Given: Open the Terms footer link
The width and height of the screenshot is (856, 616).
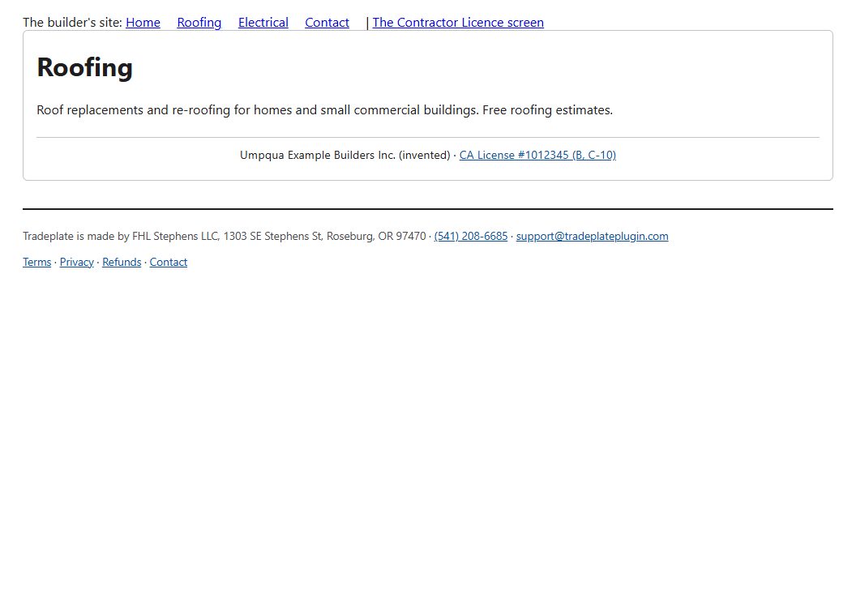Looking at the screenshot, I should 37,262.
